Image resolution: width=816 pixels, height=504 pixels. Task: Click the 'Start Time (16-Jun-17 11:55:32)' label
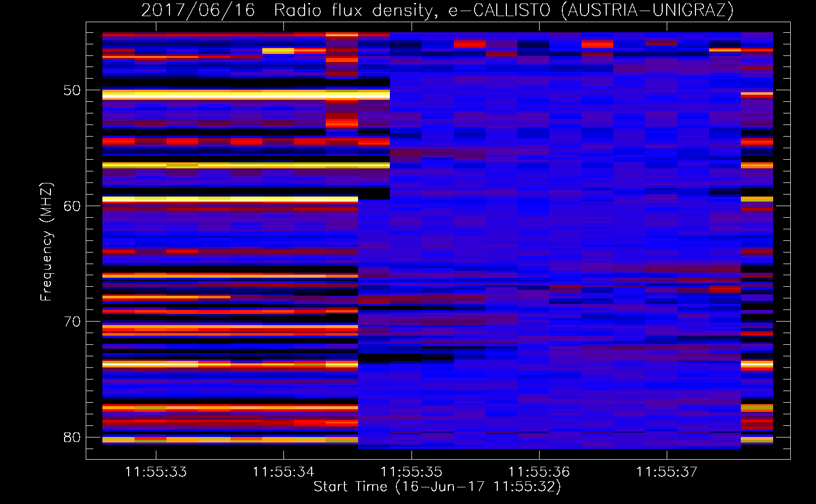point(437,487)
